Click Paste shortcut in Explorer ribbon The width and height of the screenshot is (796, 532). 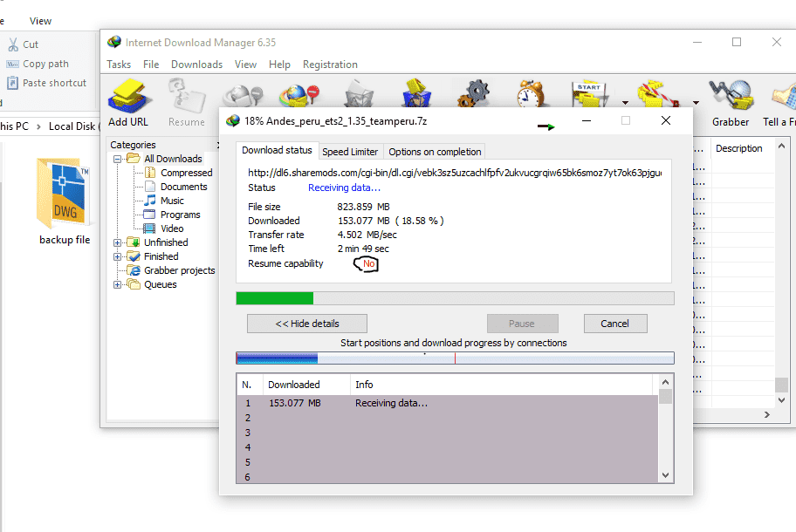click(x=46, y=83)
